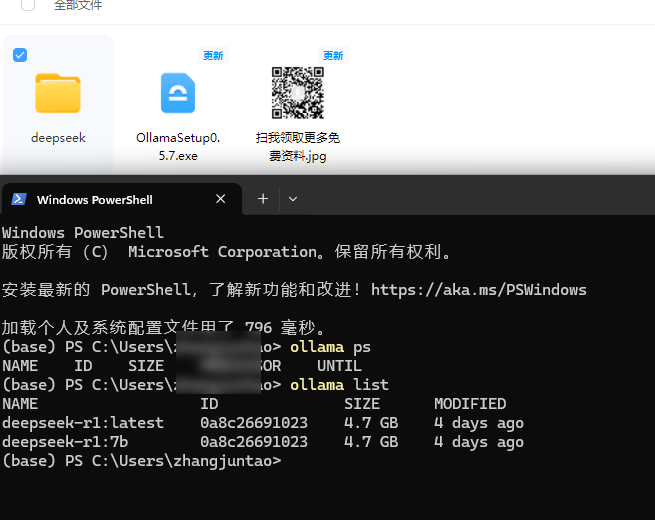Click the 'ollama ps' command text
The height and width of the screenshot is (520, 655).
(330, 347)
